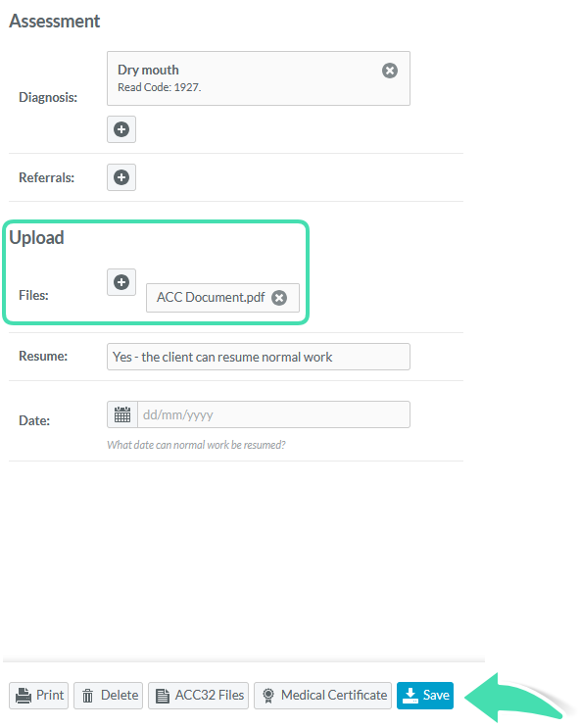579x728 pixels.
Task: Click the trash can icon
Action: pos(87,696)
